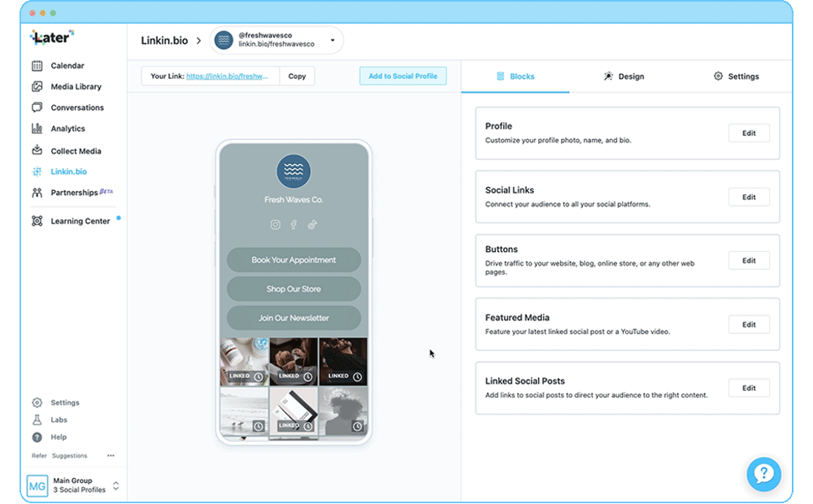The height and width of the screenshot is (504, 813).
Task: Click the Partnerships people icon
Action: pos(37,193)
